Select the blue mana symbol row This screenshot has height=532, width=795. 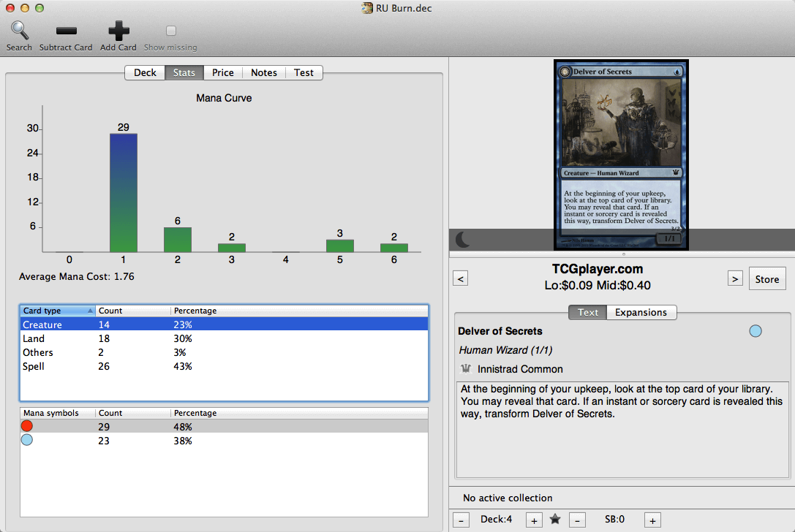pos(224,441)
